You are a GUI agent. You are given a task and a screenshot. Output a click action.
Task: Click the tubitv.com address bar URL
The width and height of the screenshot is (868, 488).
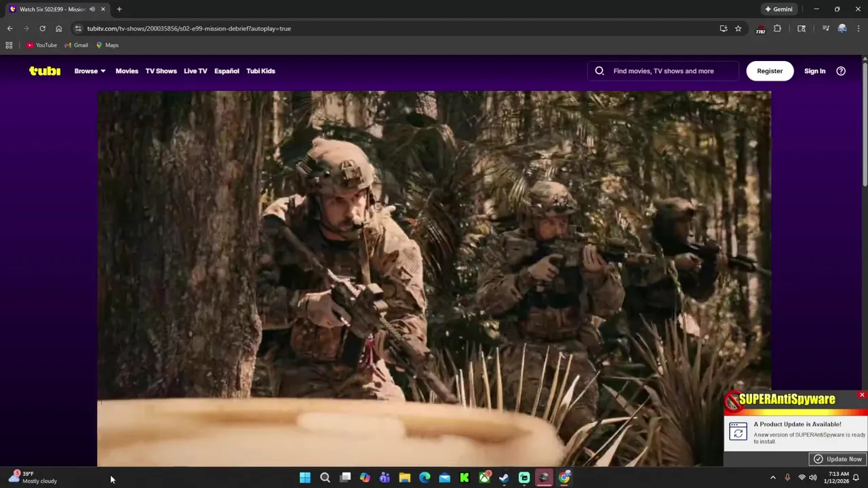coord(189,28)
